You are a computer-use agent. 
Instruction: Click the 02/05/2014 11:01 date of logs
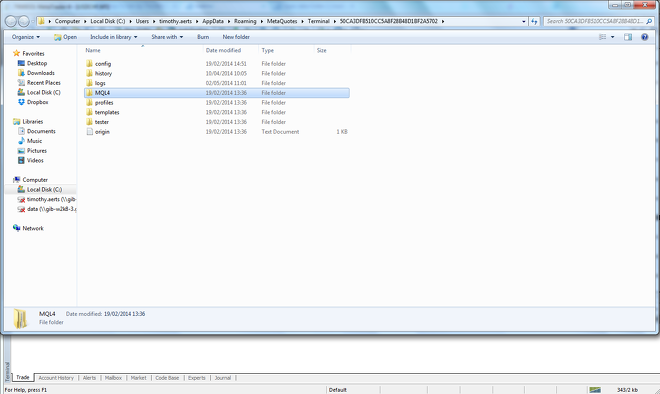pos(226,83)
